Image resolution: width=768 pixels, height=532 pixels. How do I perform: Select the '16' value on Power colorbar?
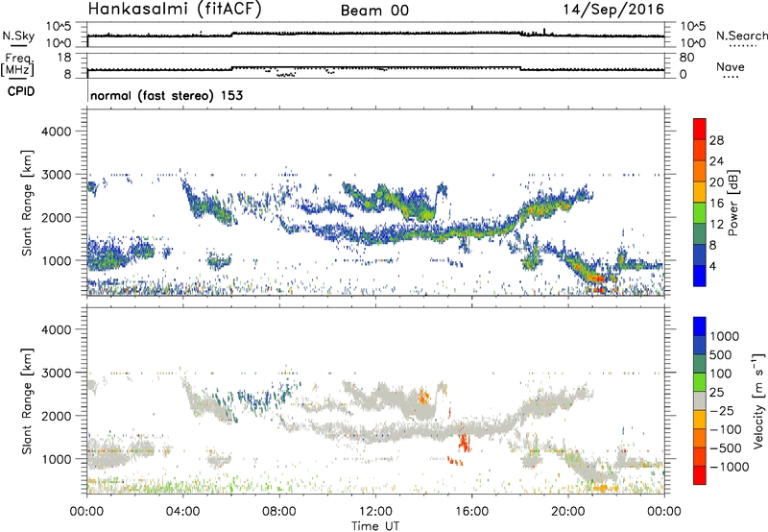(x=716, y=204)
